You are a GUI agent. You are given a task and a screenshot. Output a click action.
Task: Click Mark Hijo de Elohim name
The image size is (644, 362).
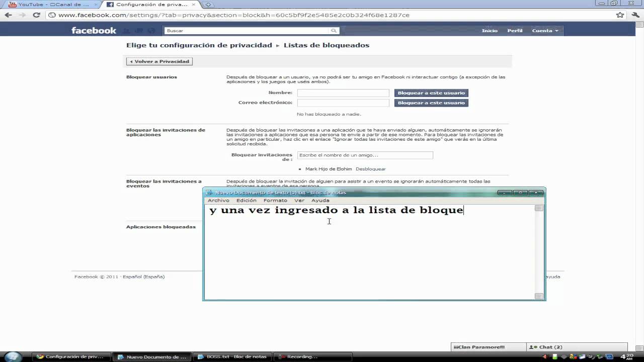point(329,169)
